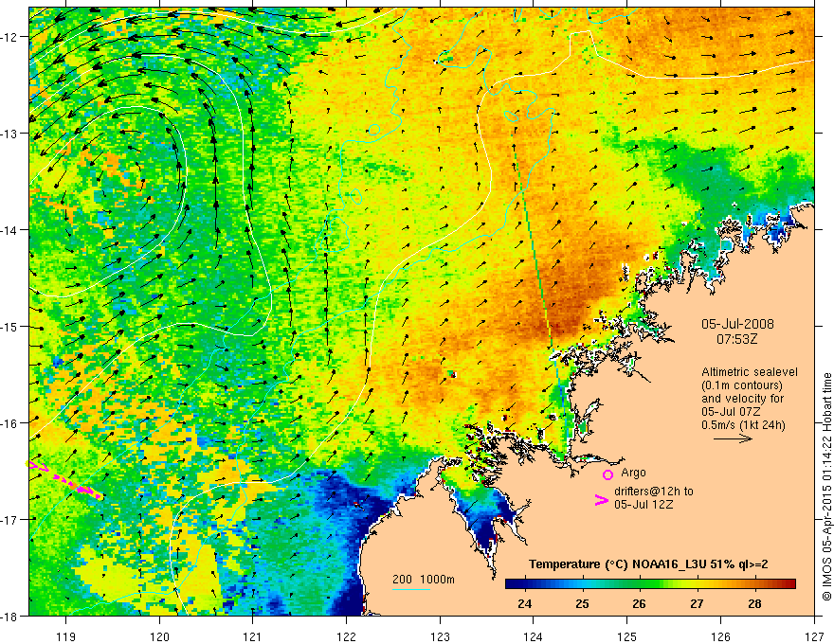Click the dark blue end of temperature colorbar
The height and width of the screenshot is (644, 834).
[512, 584]
